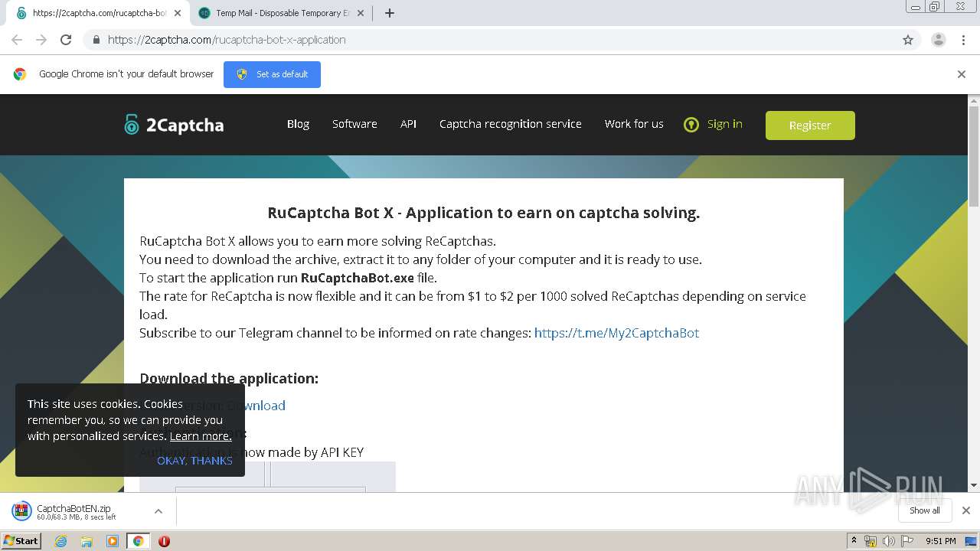Open Chrome profile avatar
Viewport: 980px width, 551px height.
point(939,40)
